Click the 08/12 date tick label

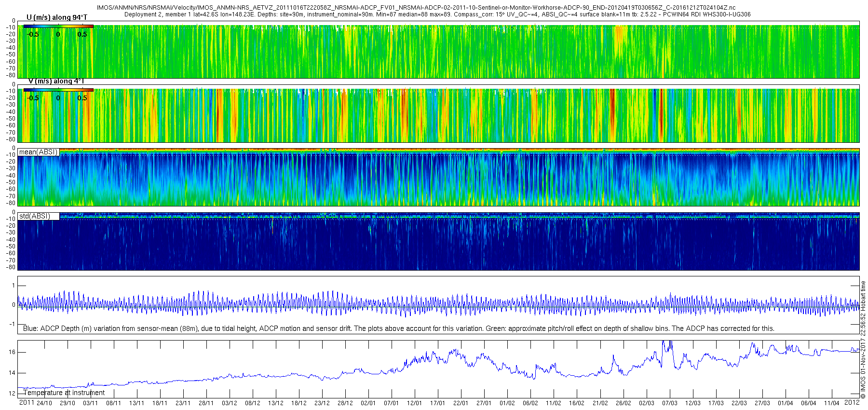click(252, 403)
